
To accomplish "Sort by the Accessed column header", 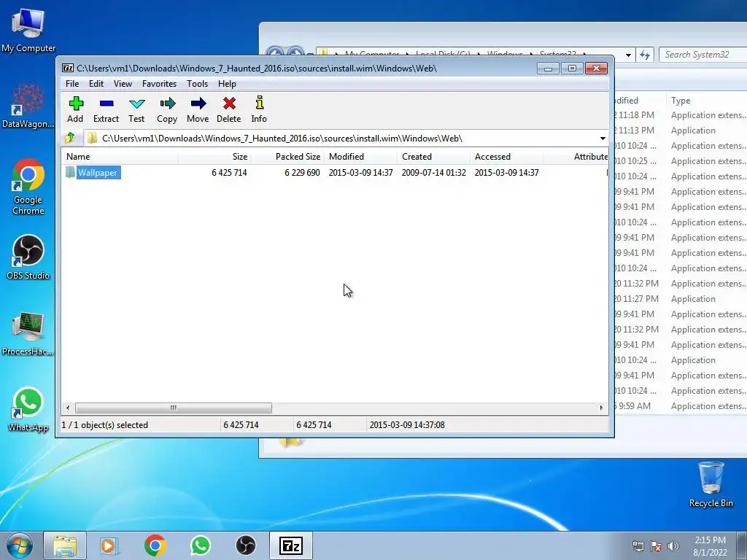I will [506, 157].
